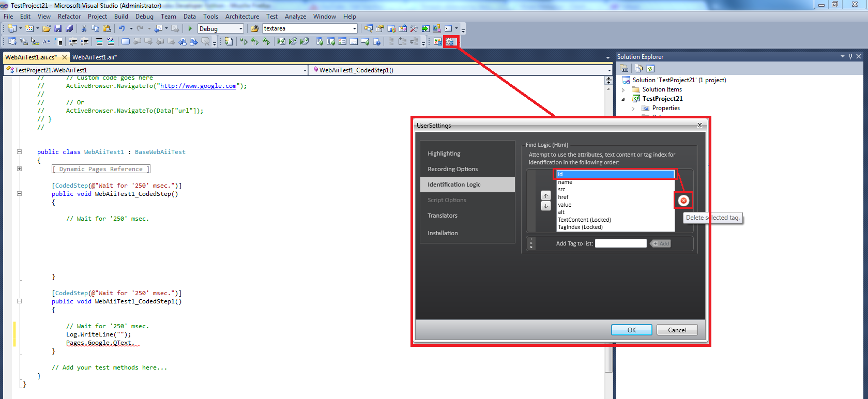Toggle a bookmark on the current line
Viewport: 868px width, 399px height.
[126, 41]
